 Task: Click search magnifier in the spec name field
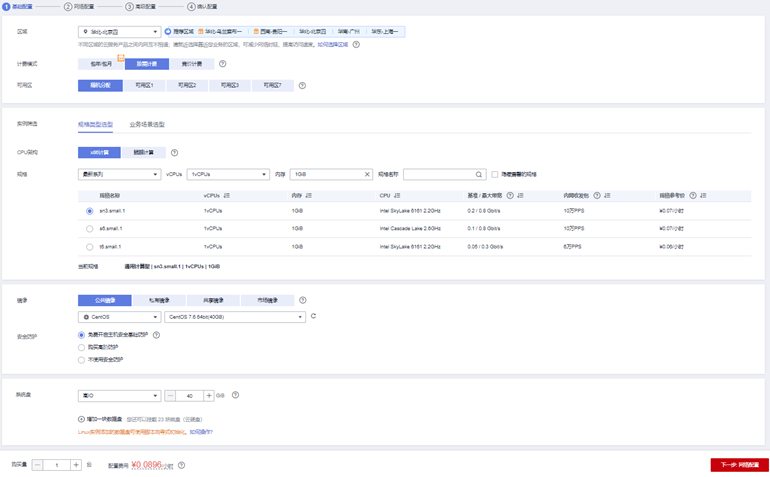479,174
